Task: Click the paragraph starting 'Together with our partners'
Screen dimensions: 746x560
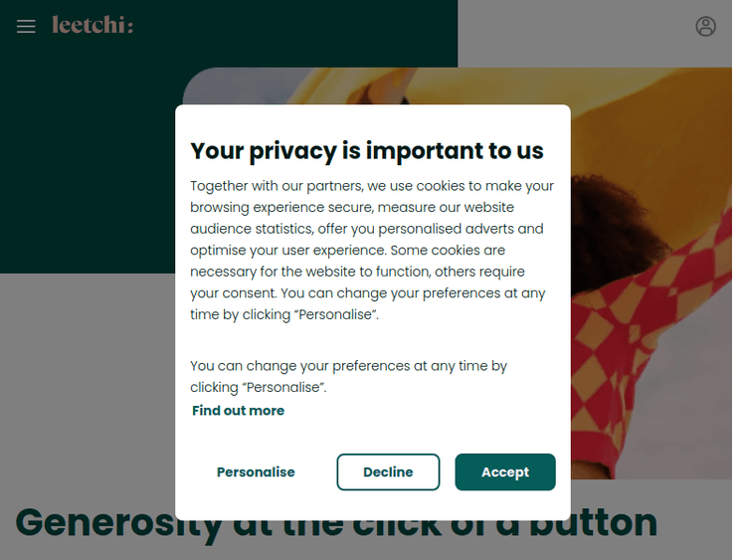Action: coord(372,251)
